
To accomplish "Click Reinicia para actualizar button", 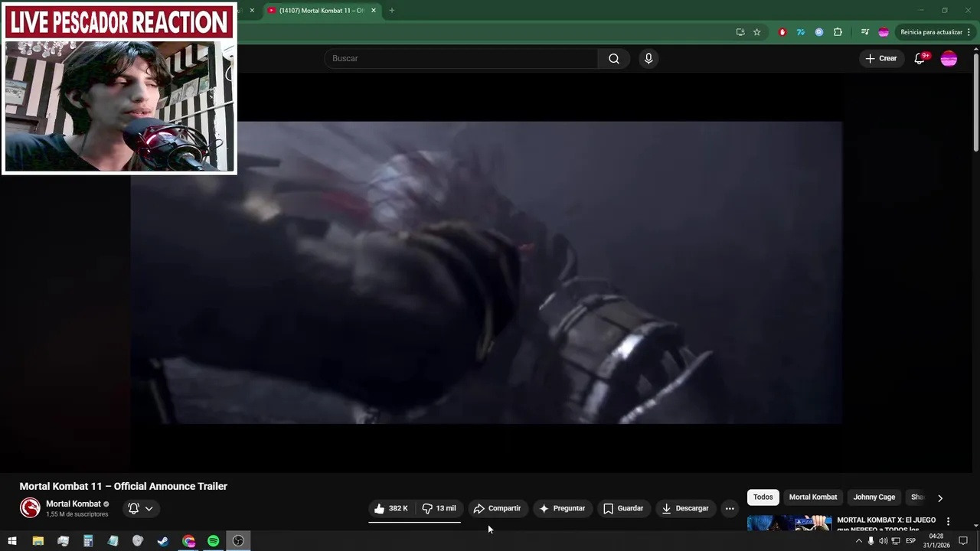I will [x=931, y=32].
